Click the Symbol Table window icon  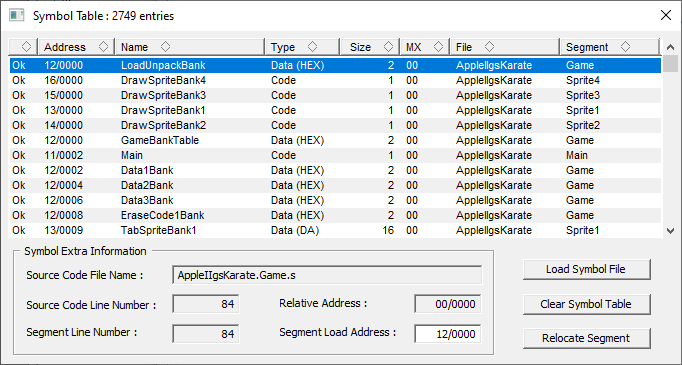17,16
